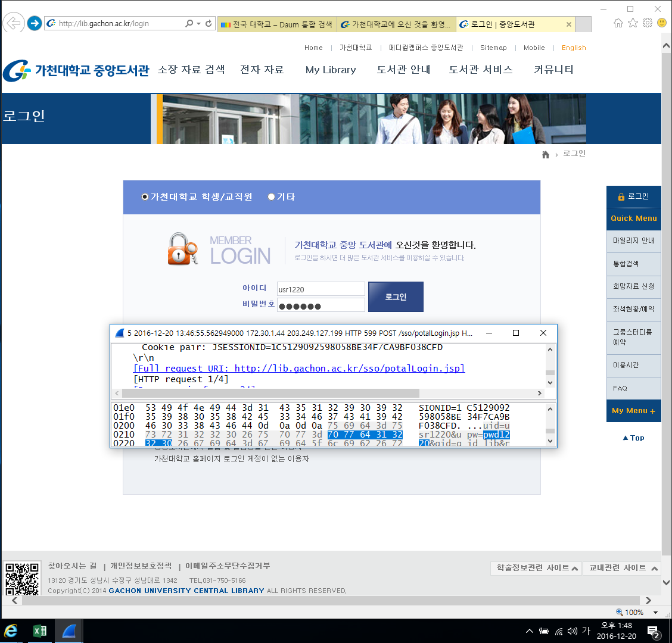Open 도서관 안내 menu
The image size is (672, 643).
coord(403,70)
